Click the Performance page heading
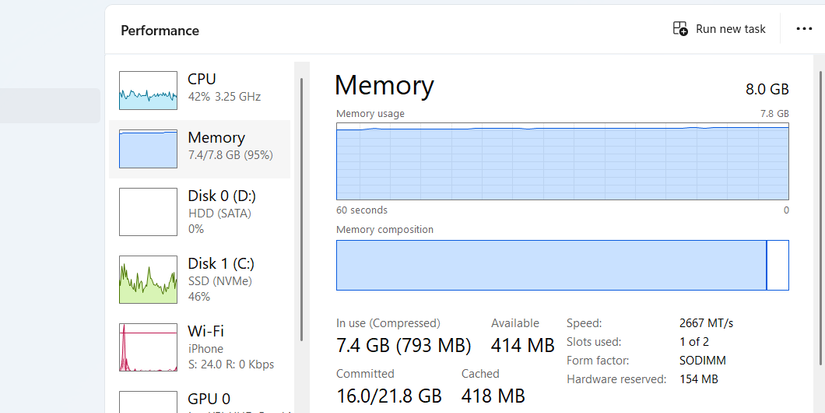The image size is (825, 413). pyautogui.click(x=160, y=30)
